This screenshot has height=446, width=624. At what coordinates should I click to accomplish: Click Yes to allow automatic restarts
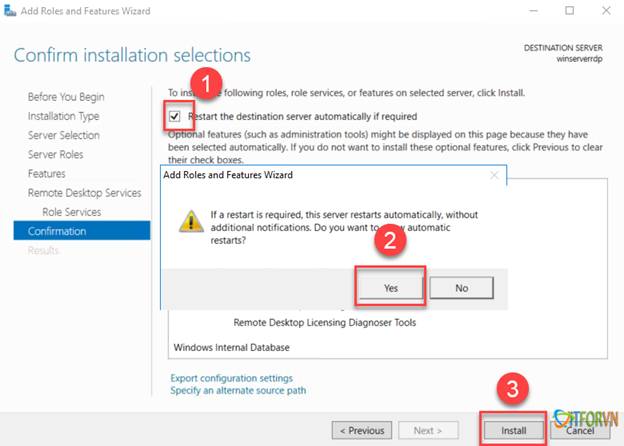(391, 287)
